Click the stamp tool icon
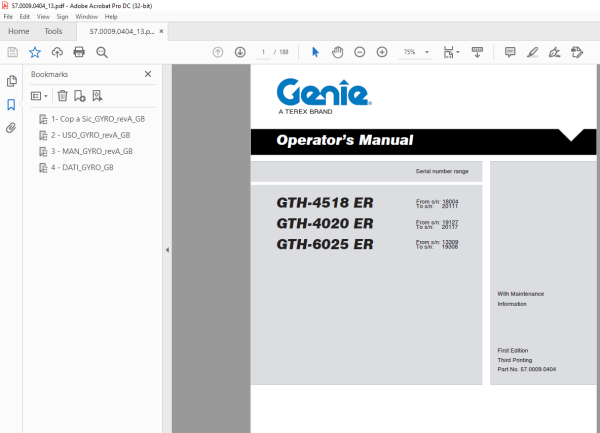Screen dimensions: 600x433 [577, 52]
